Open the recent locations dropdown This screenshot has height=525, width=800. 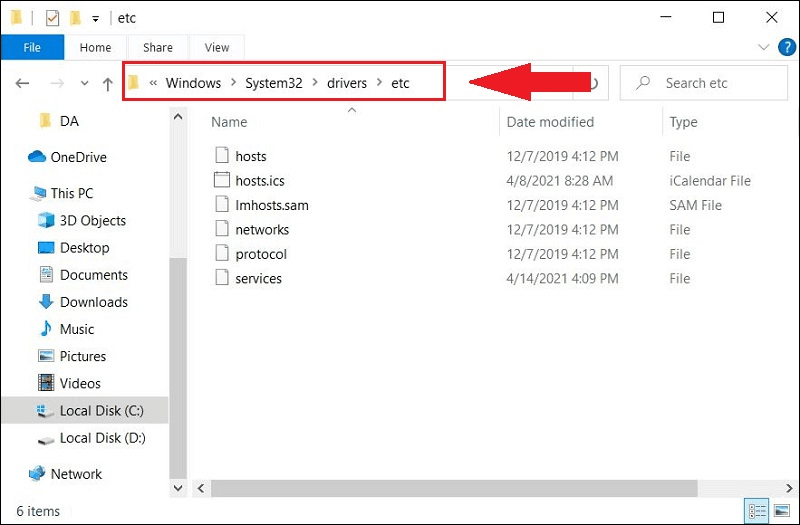point(84,83)
